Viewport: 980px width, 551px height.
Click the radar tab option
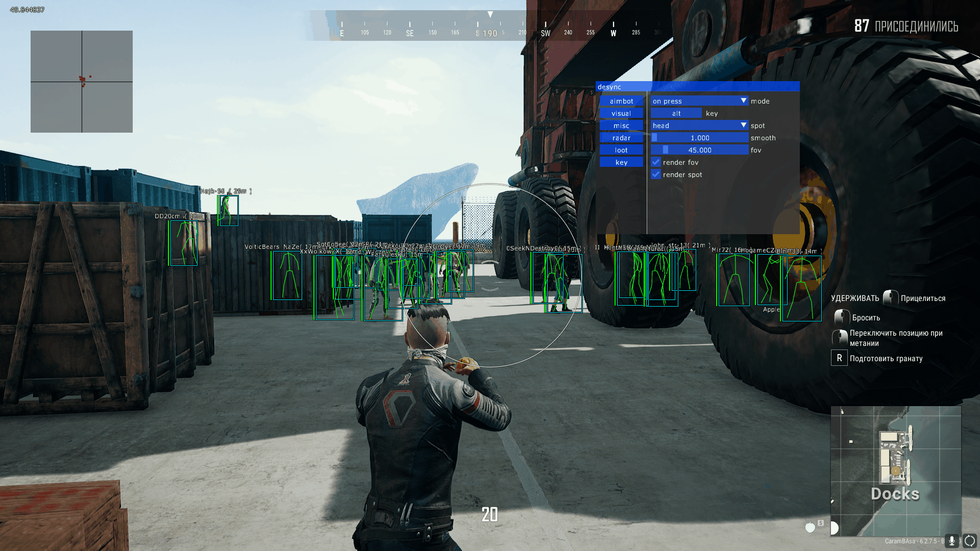(621, 137)
